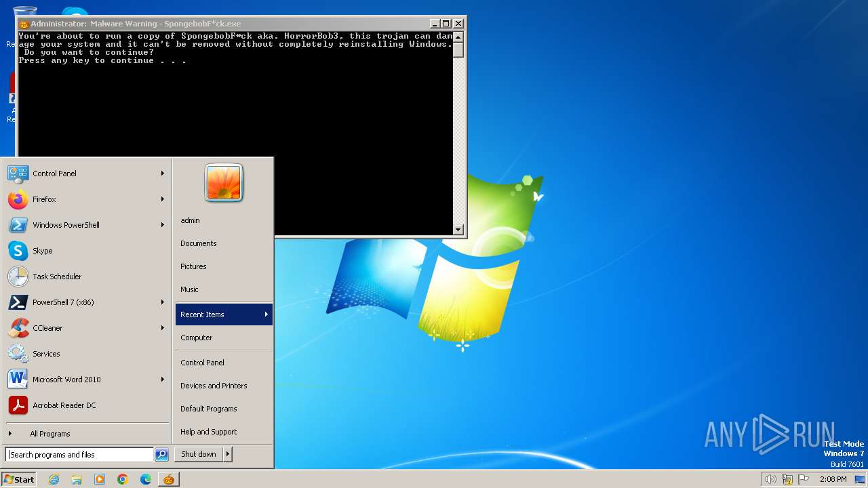Launch Chrome from the taskbar

click(123, 479)
